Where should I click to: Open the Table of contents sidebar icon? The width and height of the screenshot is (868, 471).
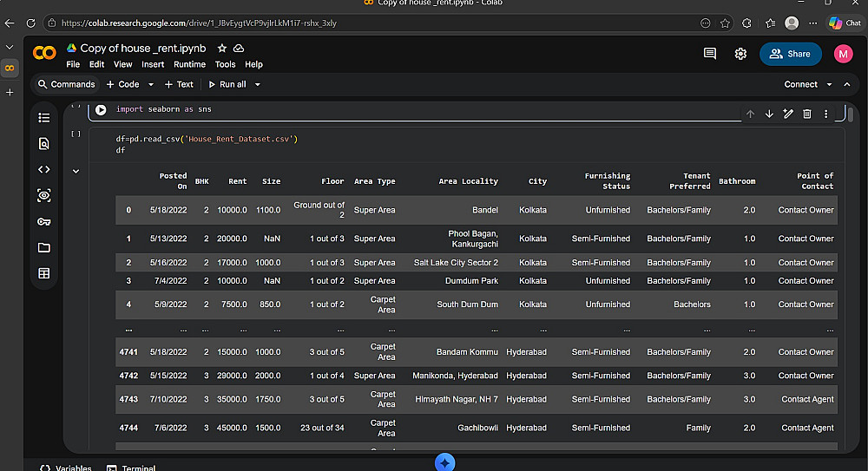(44, 118)
